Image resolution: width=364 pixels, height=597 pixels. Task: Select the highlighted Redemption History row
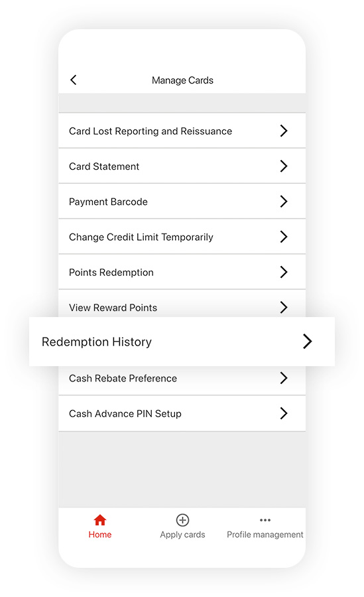pyautogui.click(x=182, y=342)
